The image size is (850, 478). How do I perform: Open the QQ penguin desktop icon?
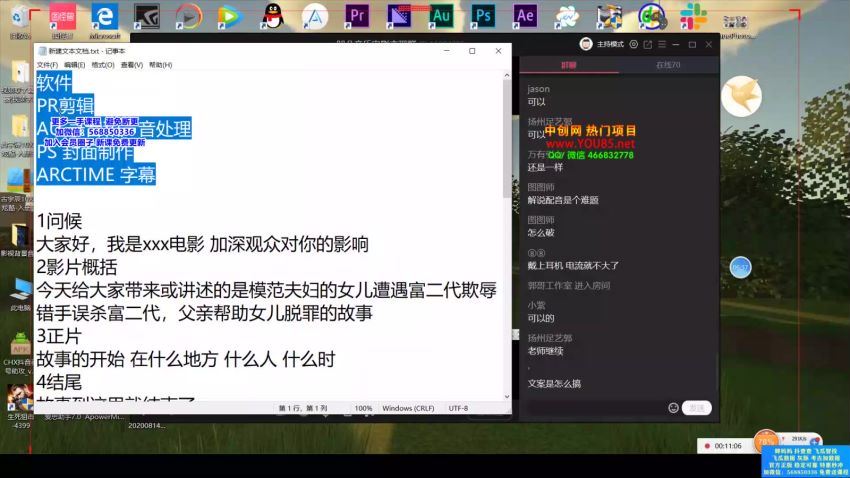272,17
